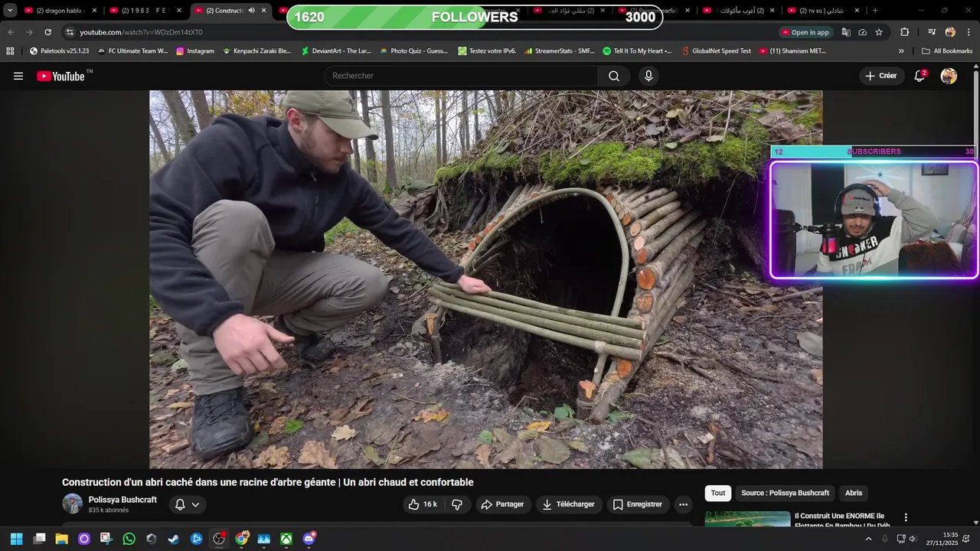The image size is (980, 551).
Task: Select the 'Abris' filter chip
Action: (x=854, y=493)
